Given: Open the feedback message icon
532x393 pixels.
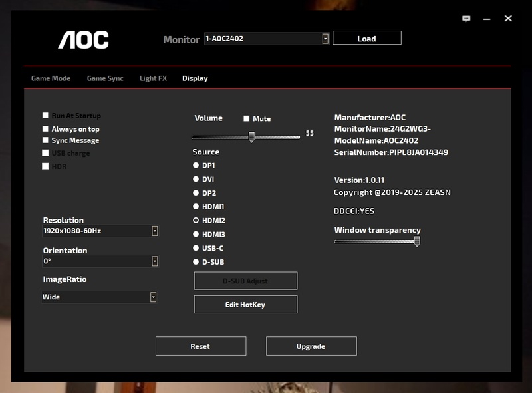Looking at the screenshot, I should point(466,19).
